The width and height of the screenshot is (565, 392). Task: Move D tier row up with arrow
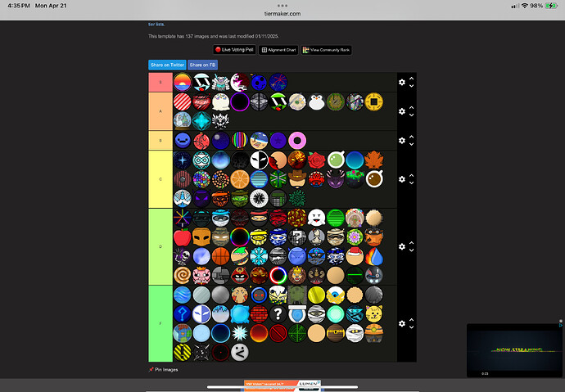412,243
